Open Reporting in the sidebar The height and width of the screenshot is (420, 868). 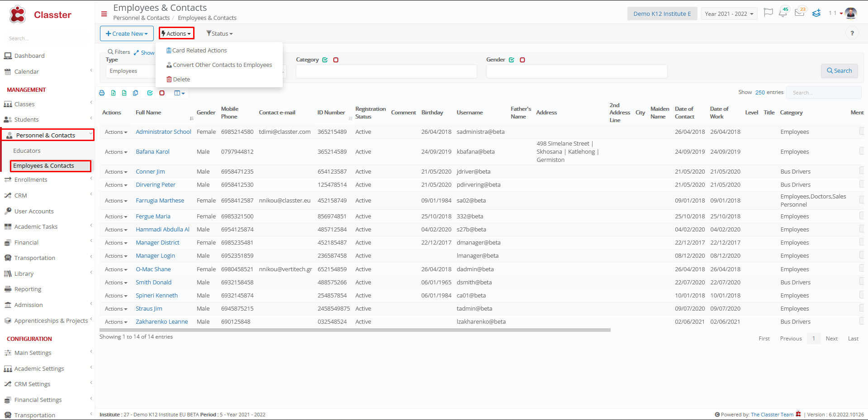(28, 289)
